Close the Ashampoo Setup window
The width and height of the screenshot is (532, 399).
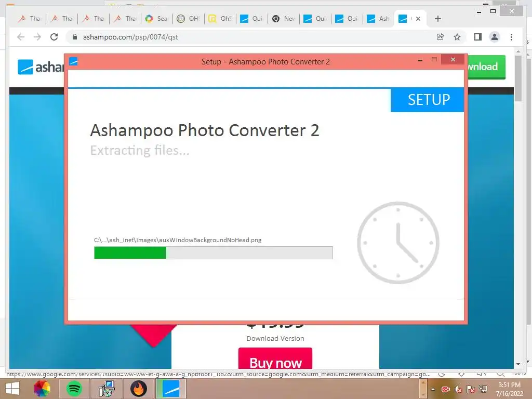tap(453, 59)
